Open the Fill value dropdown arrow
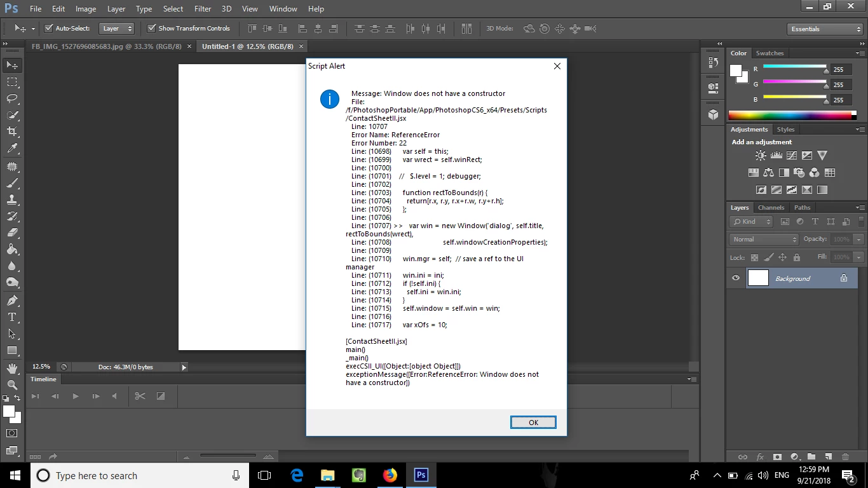The image size is (868, 488). click(x=858, y=257)
